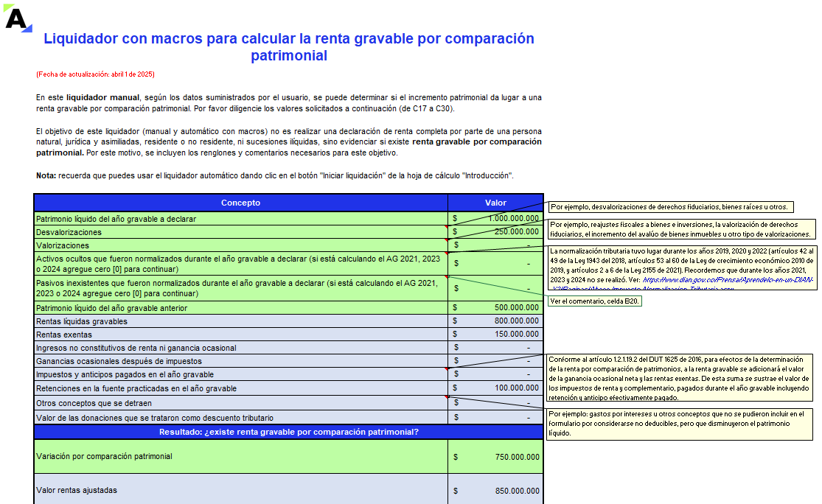Select "Variación por comparación patrimonial" label
The height and width of the screenshot is (504, 822).
(240, 456)
